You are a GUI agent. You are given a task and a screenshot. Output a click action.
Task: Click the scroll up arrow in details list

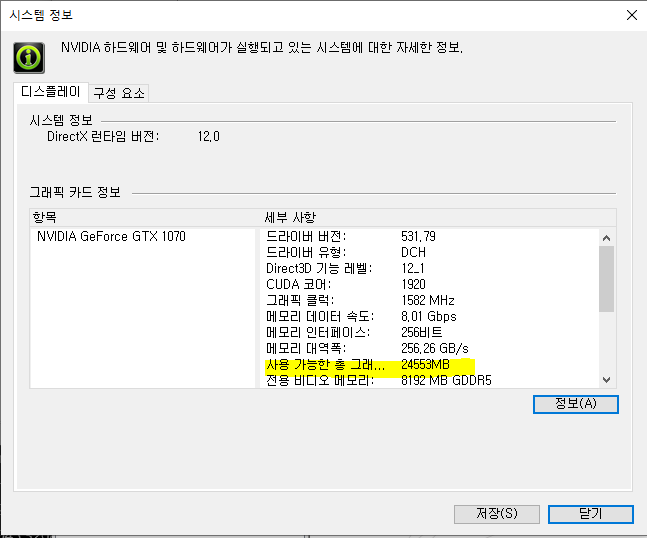(x=606, y=238)
